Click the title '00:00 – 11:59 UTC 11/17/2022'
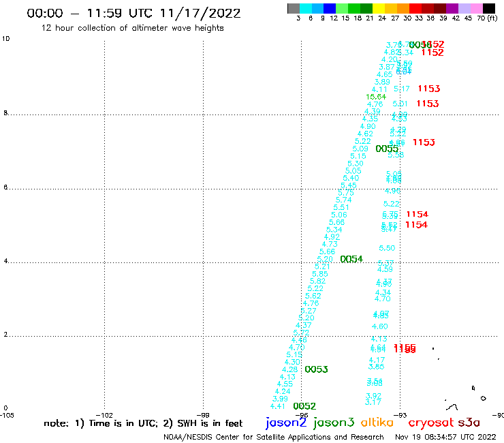Screen dimensions: 504x443 point(133,14)
